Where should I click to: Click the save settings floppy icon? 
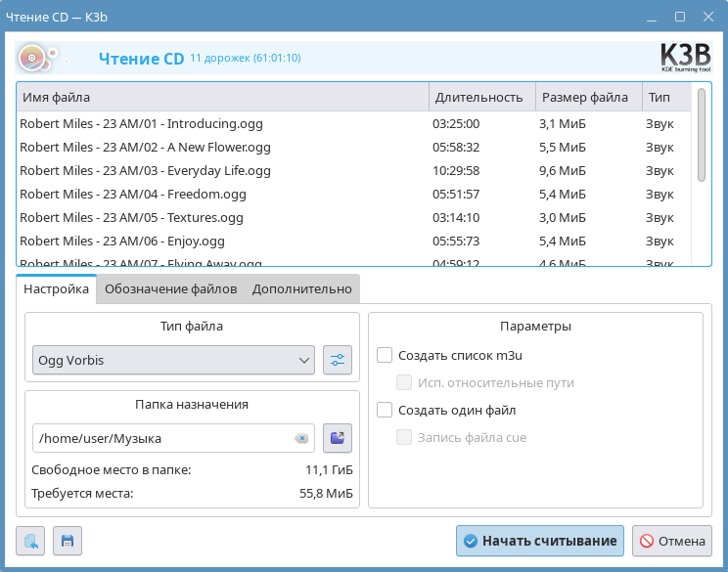(68, 541)
